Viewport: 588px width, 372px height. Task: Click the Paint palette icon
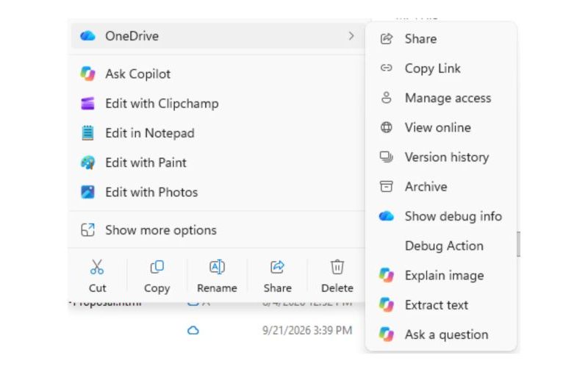(87, 162)
